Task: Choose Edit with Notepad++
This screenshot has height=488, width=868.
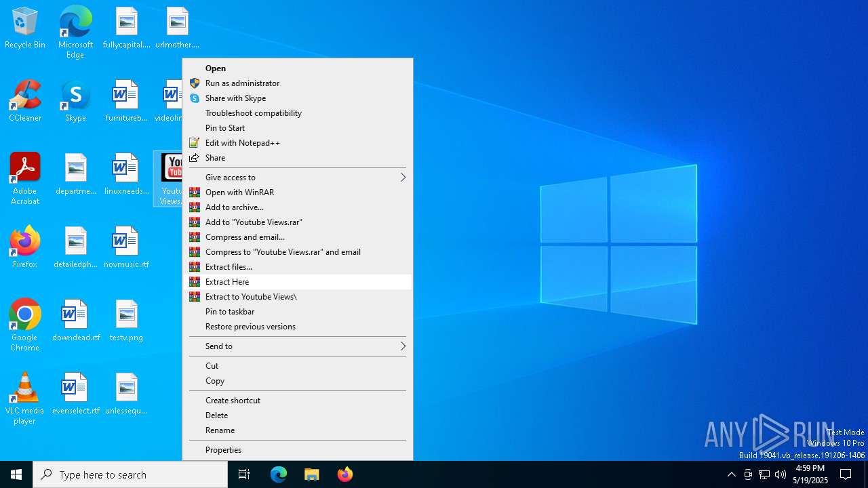Action: click(x=298, y=143)
